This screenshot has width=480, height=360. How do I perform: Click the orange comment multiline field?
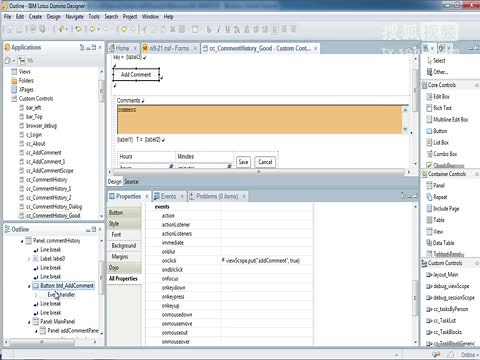coord(260,120)
